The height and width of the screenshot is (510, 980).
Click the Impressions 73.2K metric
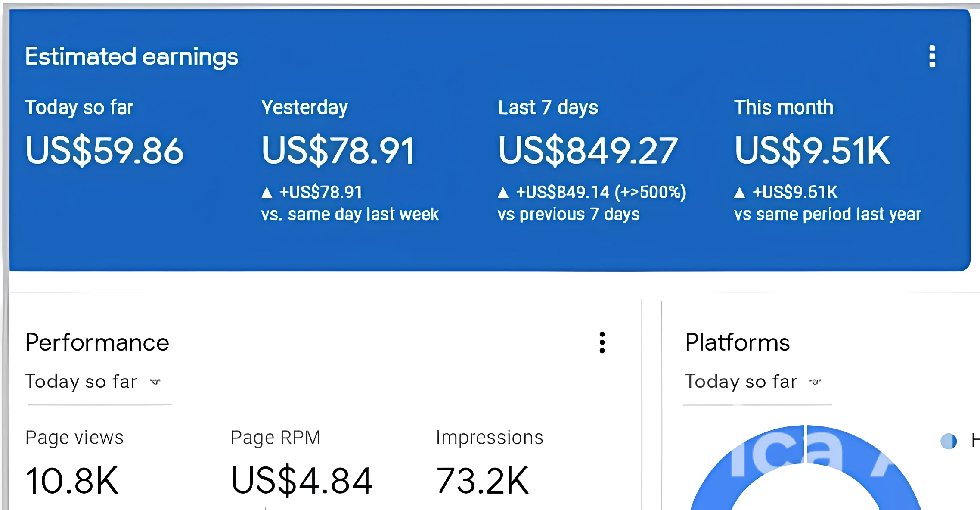coord(482,480)
